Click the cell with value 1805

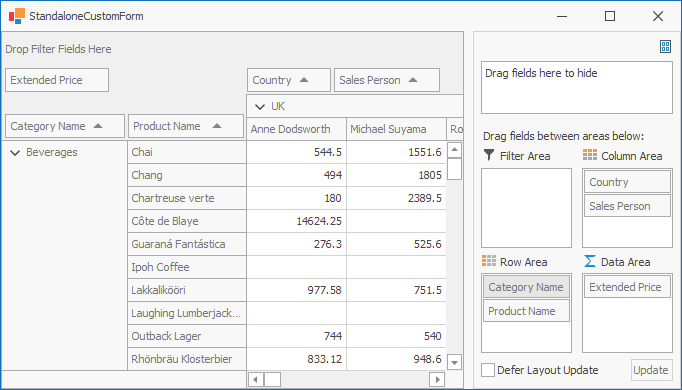tap(397, 175)
